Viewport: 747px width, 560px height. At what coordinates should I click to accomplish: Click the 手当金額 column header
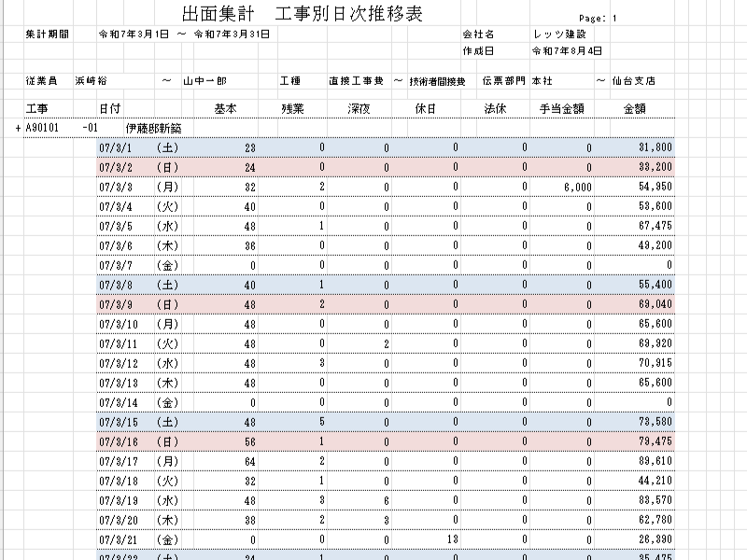click(x=562, y=109)
